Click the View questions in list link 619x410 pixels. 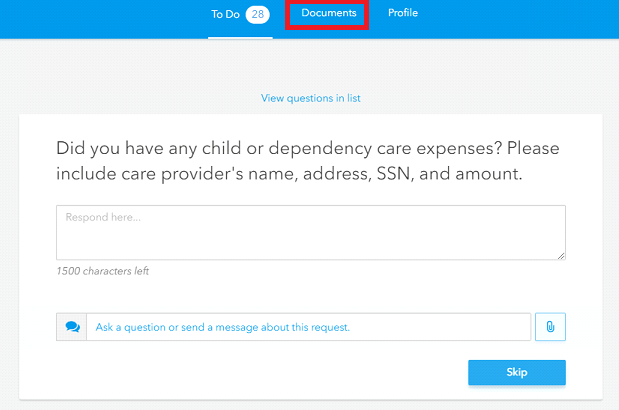coord(311,98)
